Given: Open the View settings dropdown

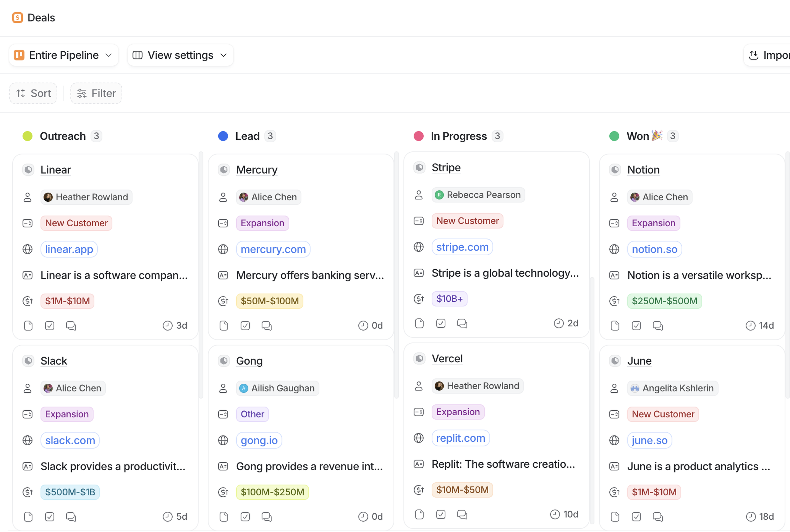Looking at the screenshot, I should 180,55.
